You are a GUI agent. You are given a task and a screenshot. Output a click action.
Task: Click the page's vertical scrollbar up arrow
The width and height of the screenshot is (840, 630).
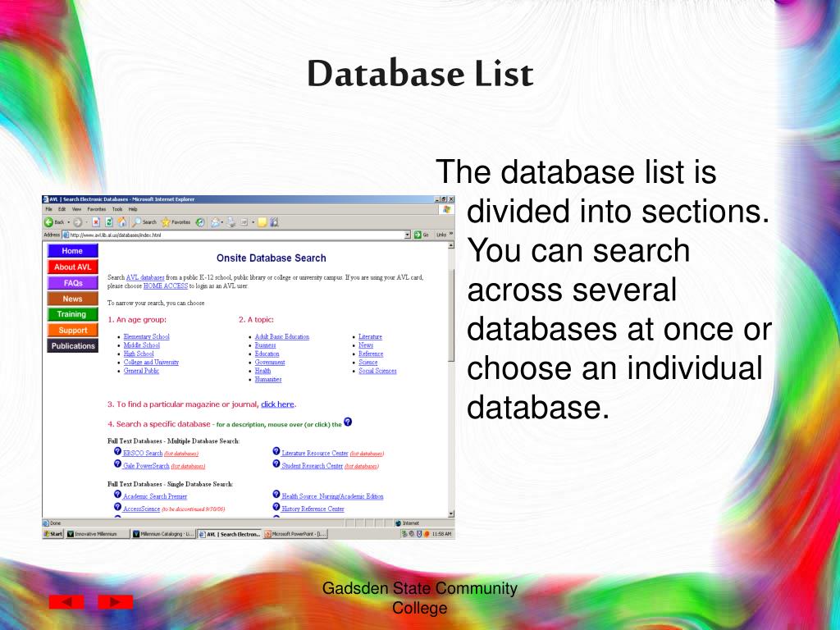(451, 244)
